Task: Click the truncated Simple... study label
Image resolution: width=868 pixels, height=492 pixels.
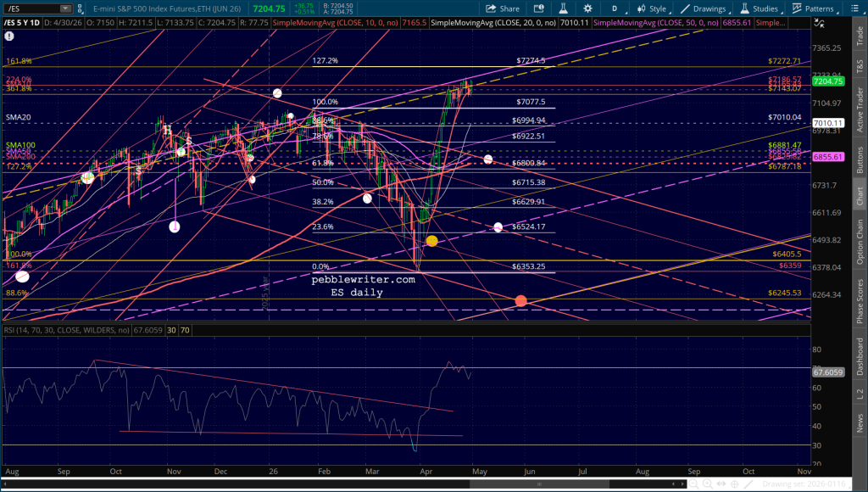Action: coord(770,23)
